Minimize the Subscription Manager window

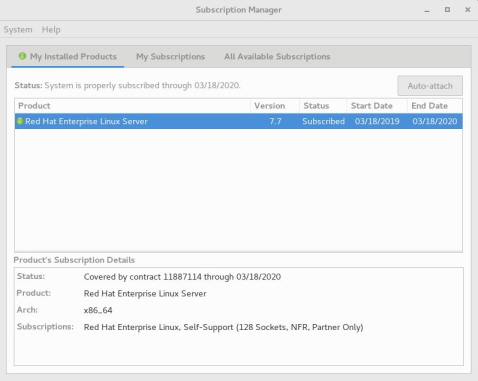(427, 10)
